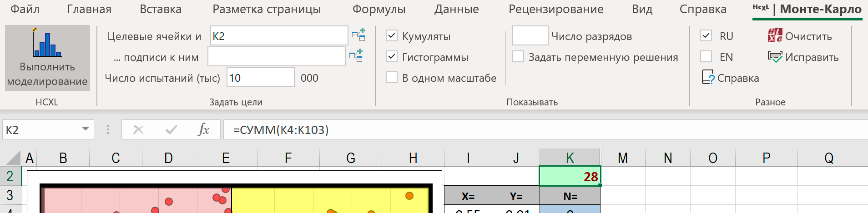Click the Select All corner triangle
Image resolution: width=868 pixels, height=213 pixels.
point(14,158)
